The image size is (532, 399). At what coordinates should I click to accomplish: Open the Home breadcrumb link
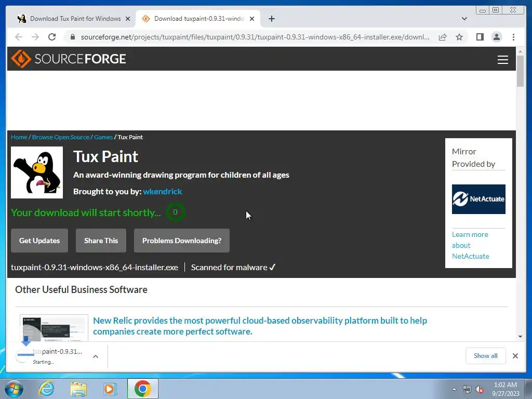point(19,137)
